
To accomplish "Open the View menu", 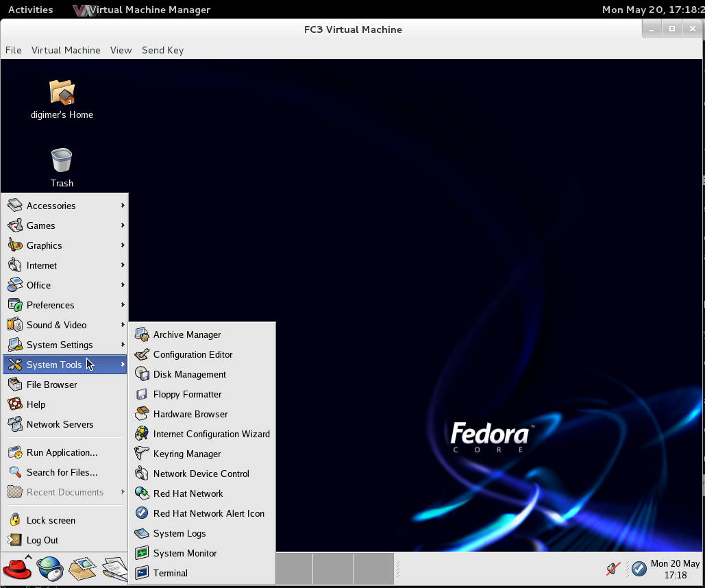I will 121,51.
